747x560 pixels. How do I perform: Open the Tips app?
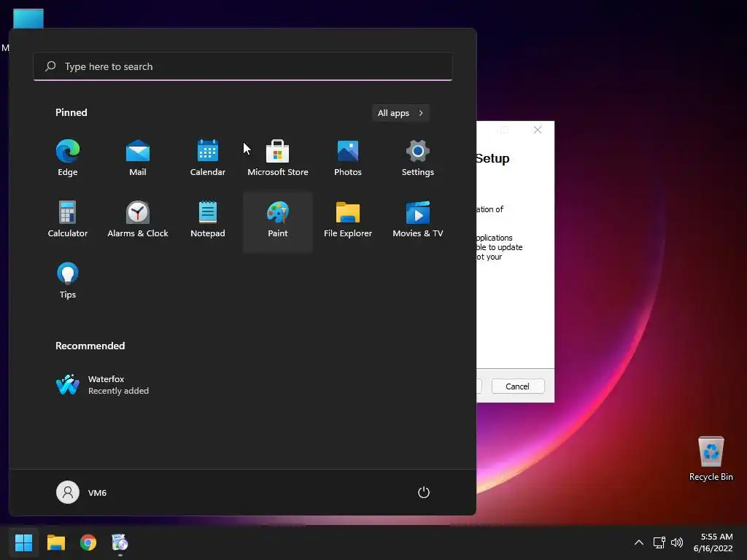coord(68,281)
